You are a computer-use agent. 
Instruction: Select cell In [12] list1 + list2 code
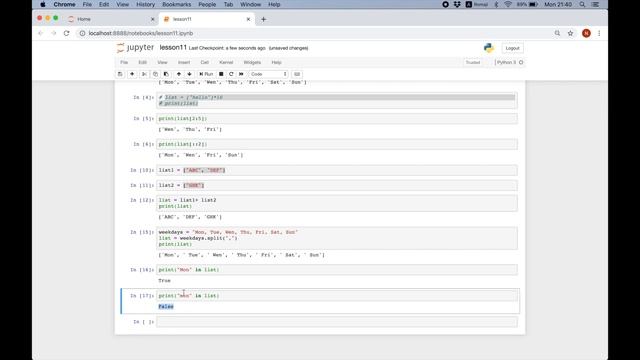pos(337,203)
